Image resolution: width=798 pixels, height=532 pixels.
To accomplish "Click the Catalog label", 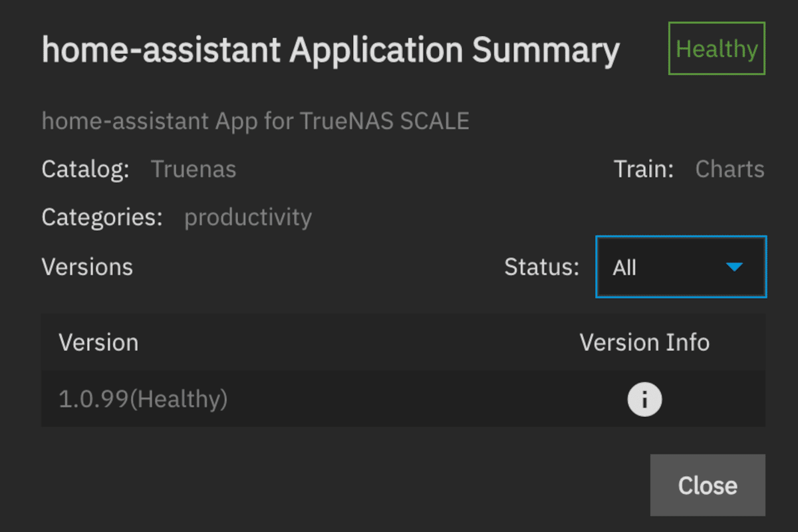I will 85,169.
